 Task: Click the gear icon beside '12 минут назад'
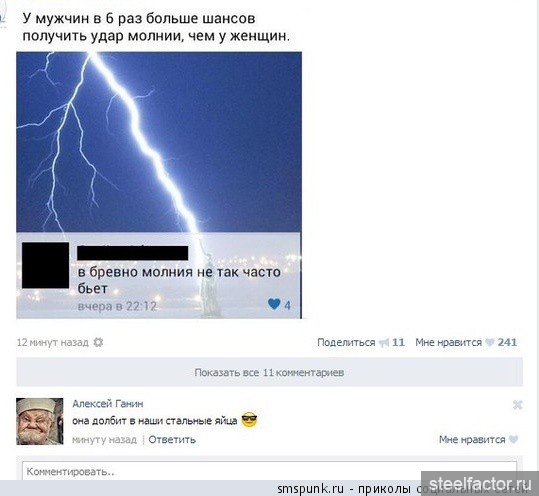pos(98,342)
